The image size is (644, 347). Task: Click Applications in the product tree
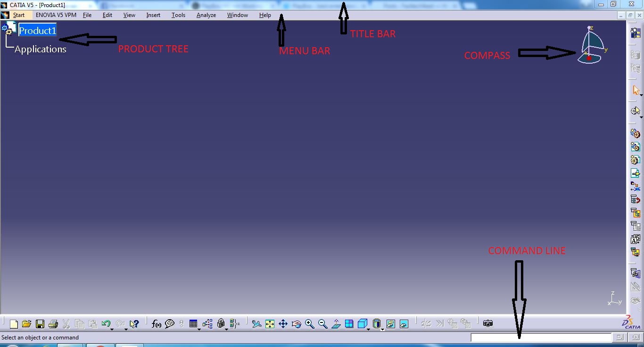pos(40,49)
